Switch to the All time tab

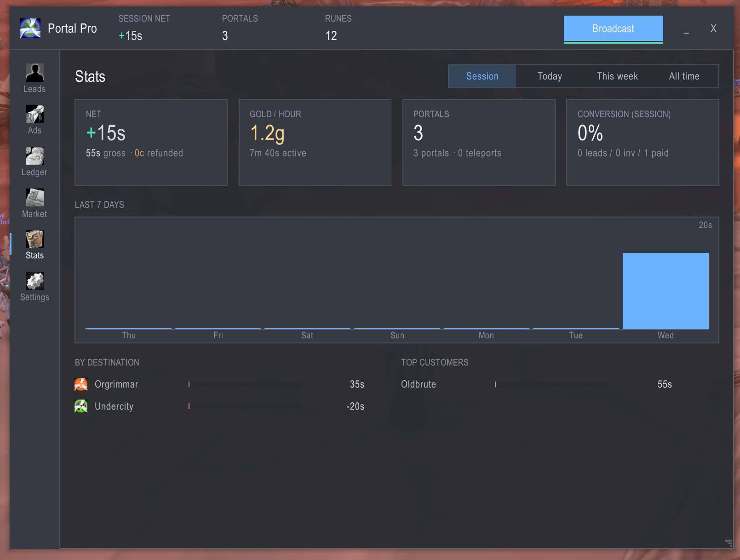coord(684,76)
